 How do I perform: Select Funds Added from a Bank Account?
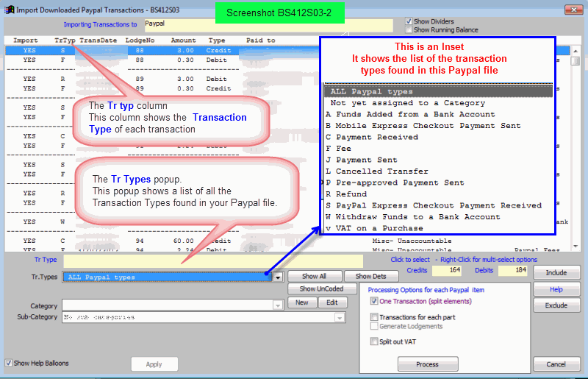(438, 114)
